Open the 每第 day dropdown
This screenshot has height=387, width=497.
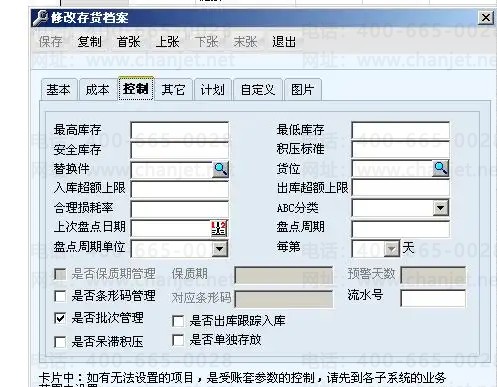pyautogui.click(x=391, y=249)
